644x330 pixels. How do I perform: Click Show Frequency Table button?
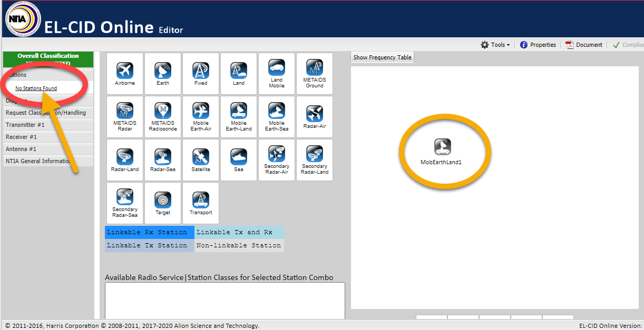click(382, 57)
